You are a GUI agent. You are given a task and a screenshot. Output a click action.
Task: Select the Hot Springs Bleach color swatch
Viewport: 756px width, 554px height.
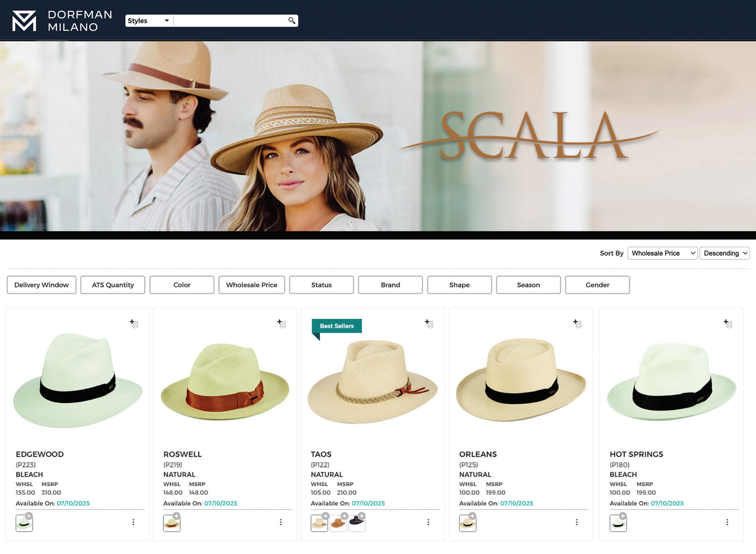(x=618, y=523)
